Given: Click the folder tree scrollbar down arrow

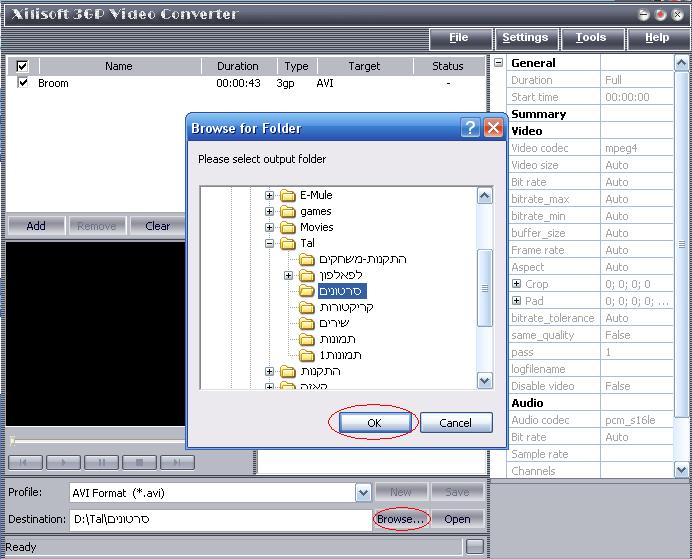Looking at the screenshot, I should (x=484, y=380).
